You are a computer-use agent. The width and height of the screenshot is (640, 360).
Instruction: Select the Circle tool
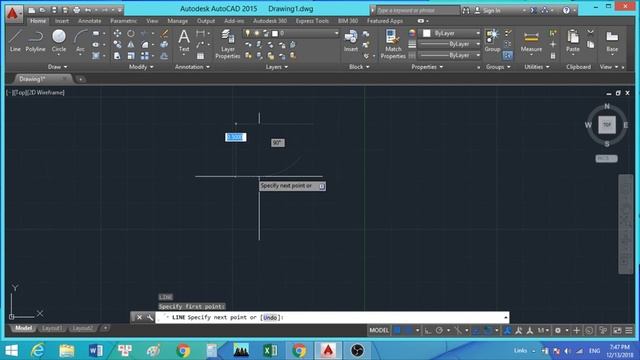click(59, 41)
